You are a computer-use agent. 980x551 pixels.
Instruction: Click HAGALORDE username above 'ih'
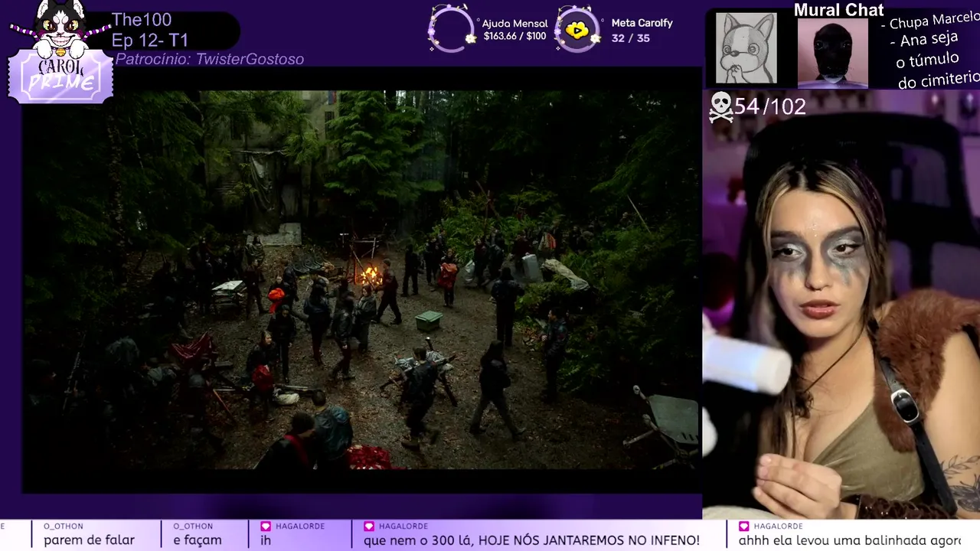299,527
